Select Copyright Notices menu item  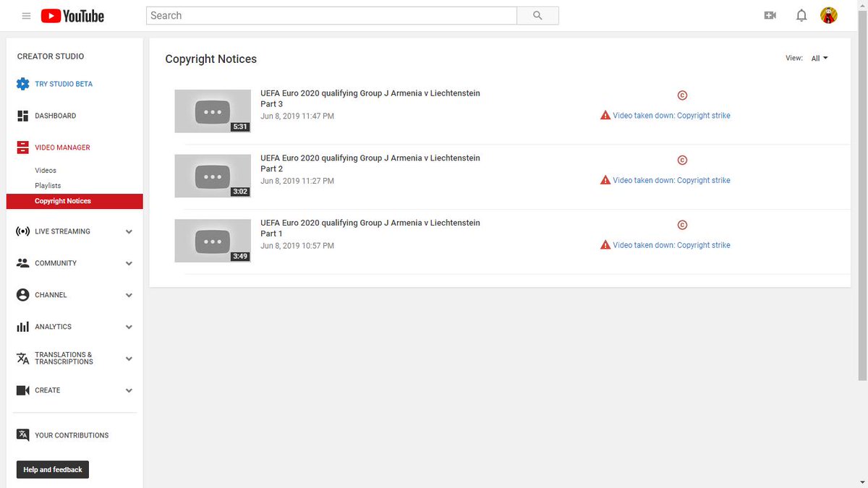click(75, 201)
